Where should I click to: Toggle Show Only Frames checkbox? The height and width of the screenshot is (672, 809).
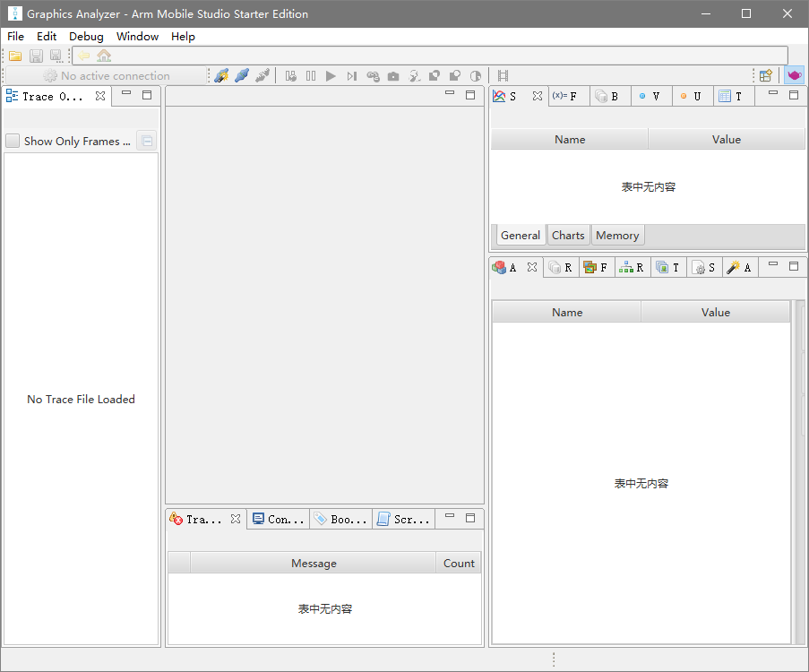coord(13,141)
